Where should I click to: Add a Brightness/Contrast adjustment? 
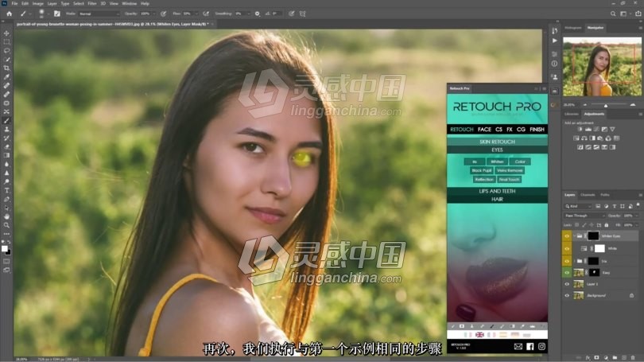point(580,129)
